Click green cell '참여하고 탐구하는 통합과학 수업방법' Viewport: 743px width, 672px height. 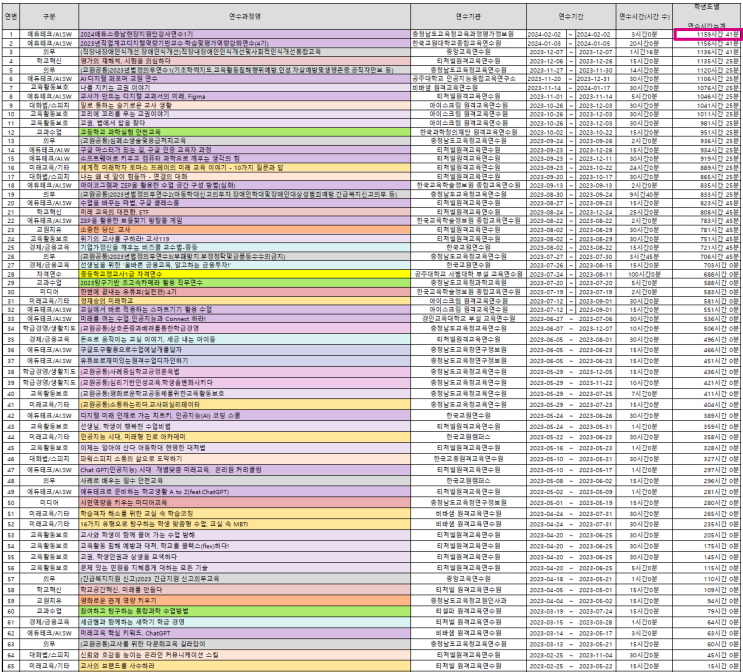[x=244, y=611]
